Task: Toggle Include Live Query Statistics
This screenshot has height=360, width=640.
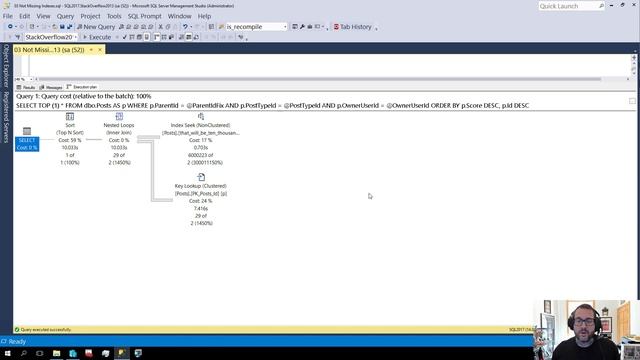Action: click(164, 37)
